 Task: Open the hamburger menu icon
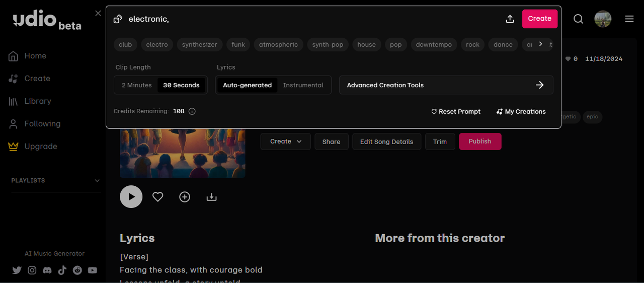(629, 19)
